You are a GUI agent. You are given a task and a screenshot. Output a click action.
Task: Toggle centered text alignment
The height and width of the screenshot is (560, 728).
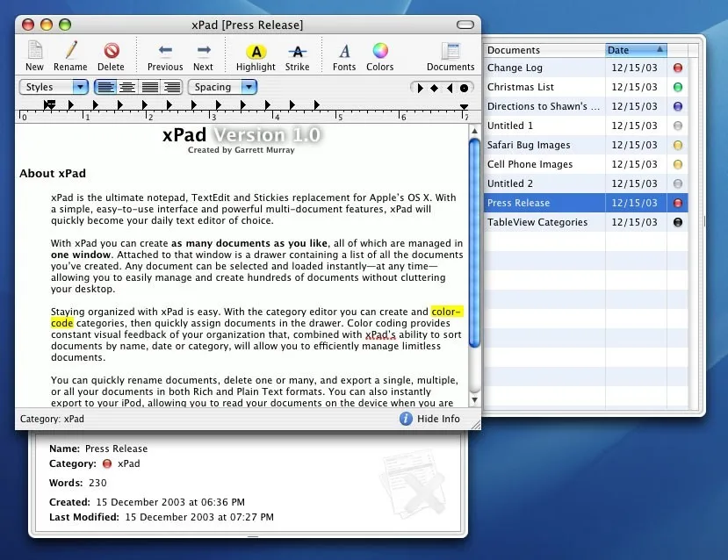[x=126, y=87]
